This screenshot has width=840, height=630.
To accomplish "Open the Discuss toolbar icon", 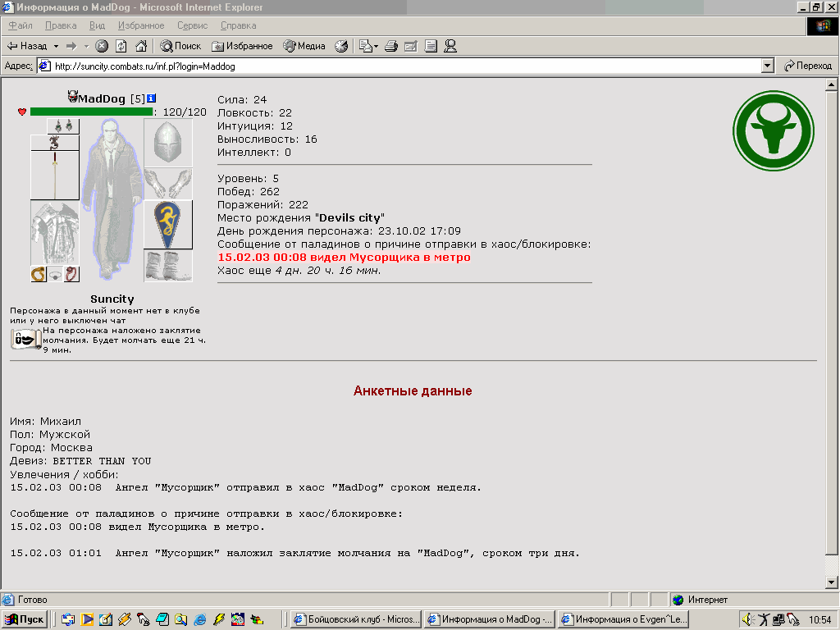I will point(431,46).
